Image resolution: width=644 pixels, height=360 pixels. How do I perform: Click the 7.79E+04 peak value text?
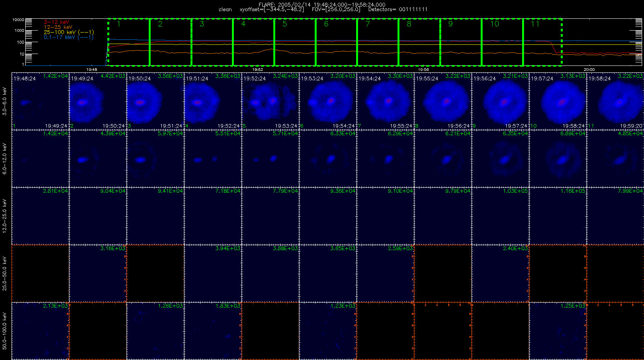tap(286, 191)
